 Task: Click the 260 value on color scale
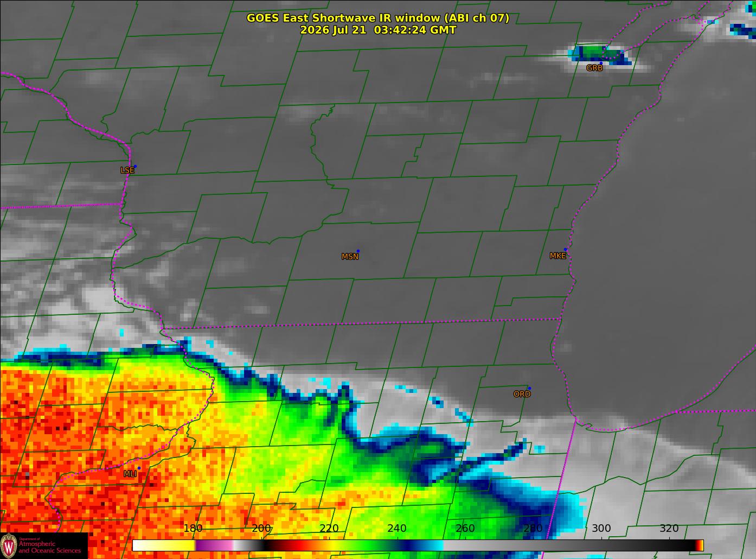(465, 529)
